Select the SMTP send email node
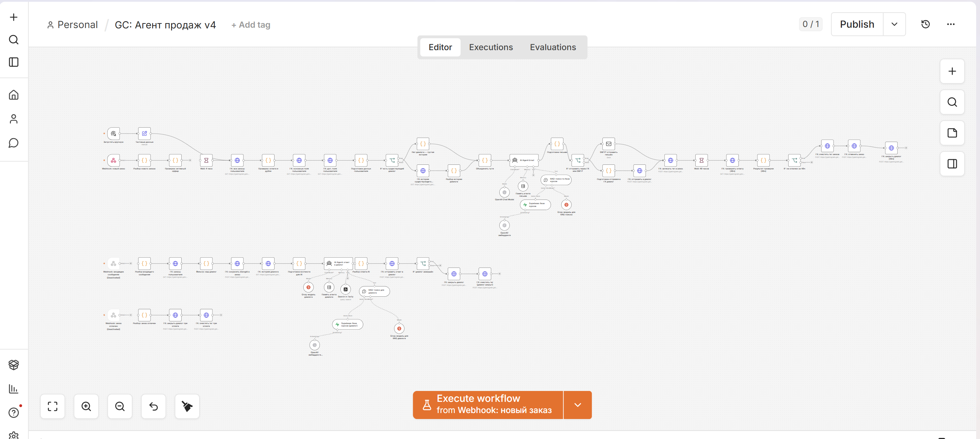The width and height of the screenshot is (980, 439). pos(609,144)
